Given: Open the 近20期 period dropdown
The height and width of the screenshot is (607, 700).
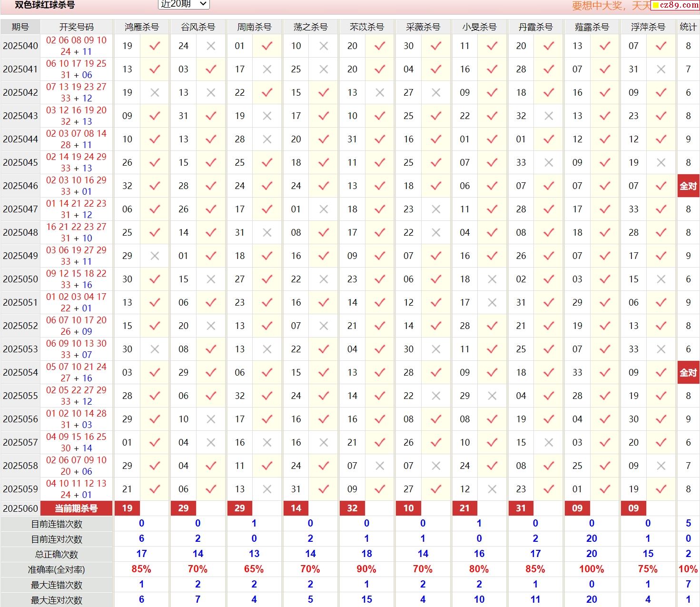Looking at the screenshot, I should [183, 4].
